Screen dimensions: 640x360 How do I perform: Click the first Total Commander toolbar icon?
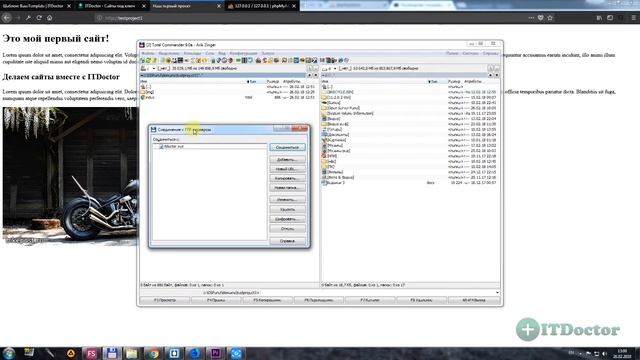143,60
